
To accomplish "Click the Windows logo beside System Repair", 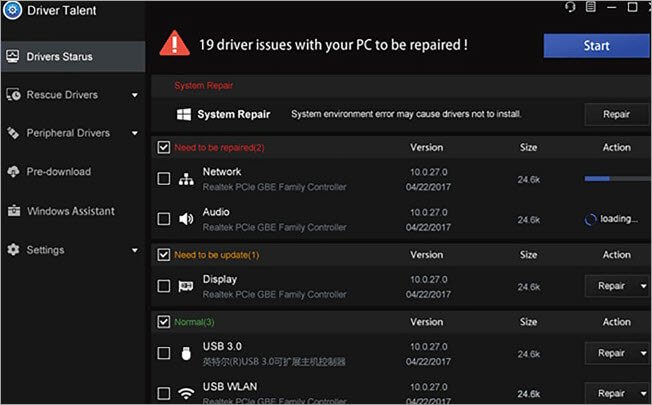I will [184, 114].
